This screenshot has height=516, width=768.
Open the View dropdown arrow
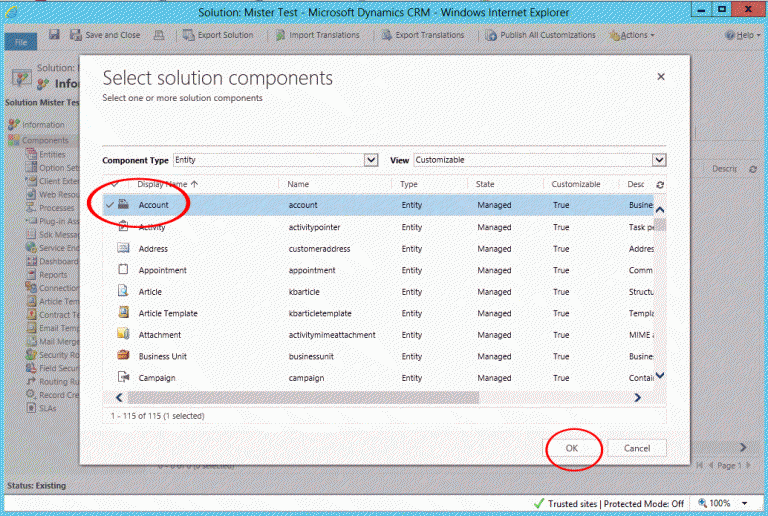(x=659, y=160)
